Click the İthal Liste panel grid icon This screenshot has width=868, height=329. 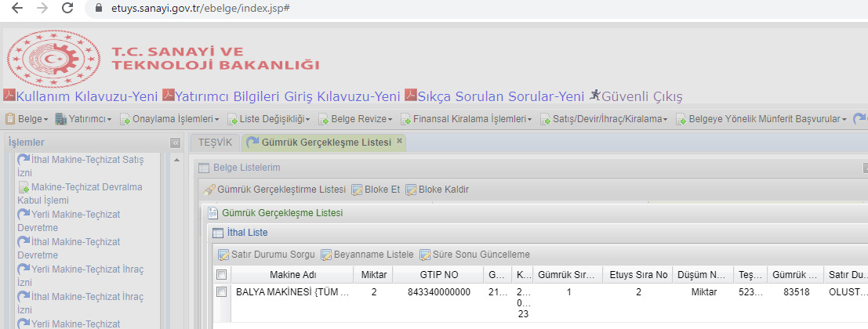click(218, 233)
